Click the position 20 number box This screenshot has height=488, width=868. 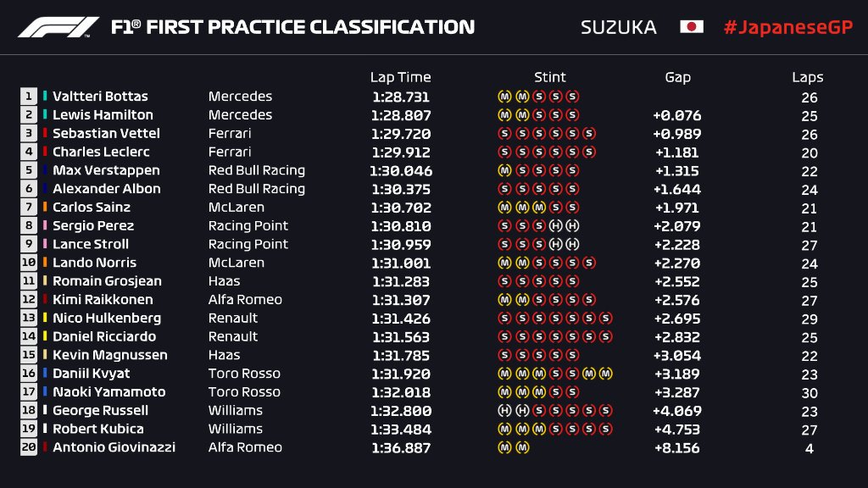coord(29,447)
